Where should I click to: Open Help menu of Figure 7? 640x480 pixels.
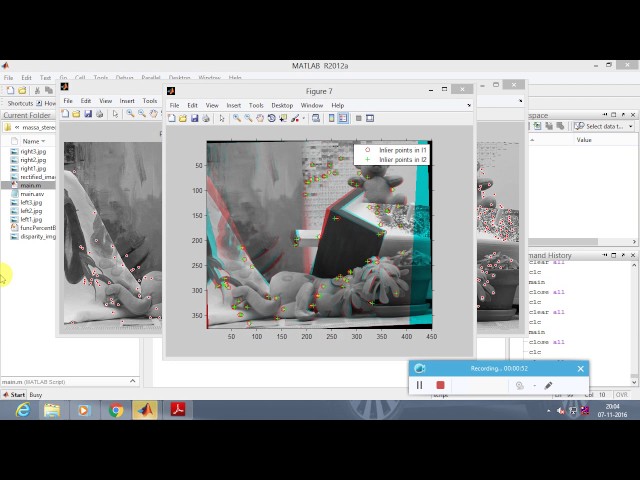(x=338, y=105)
